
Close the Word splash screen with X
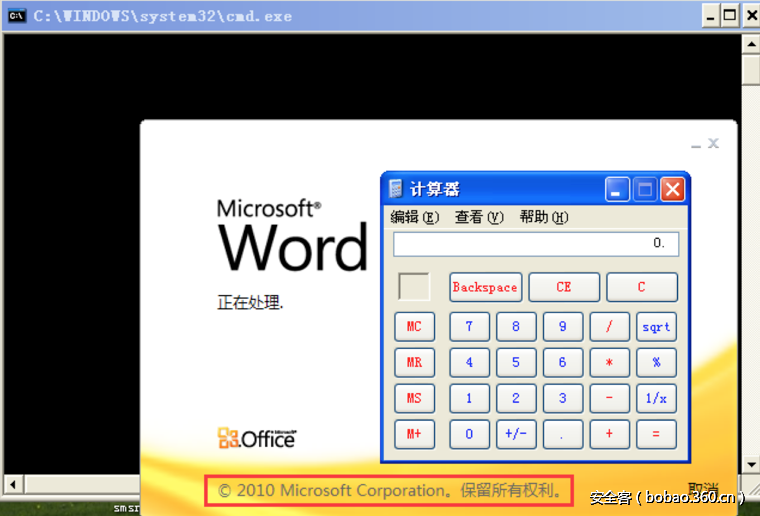pos(713,143)
